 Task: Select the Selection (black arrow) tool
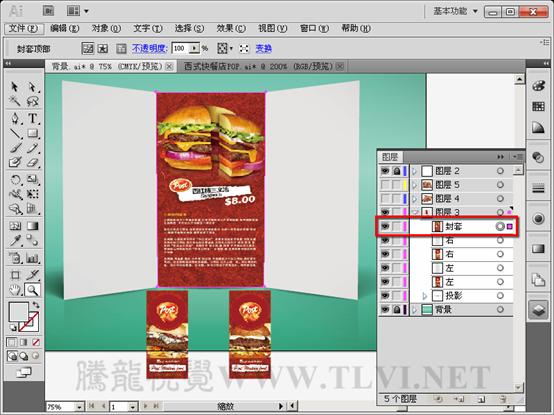click(14, 87)
